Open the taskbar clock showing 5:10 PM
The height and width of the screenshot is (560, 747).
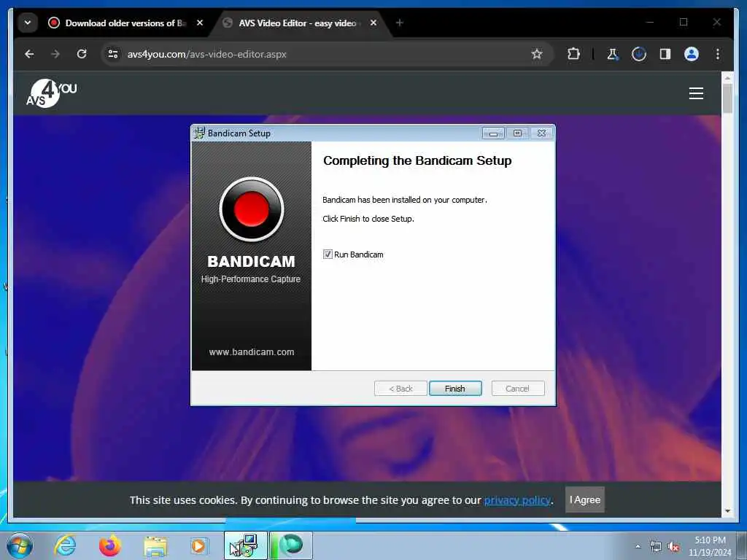[x=710, y=546]
